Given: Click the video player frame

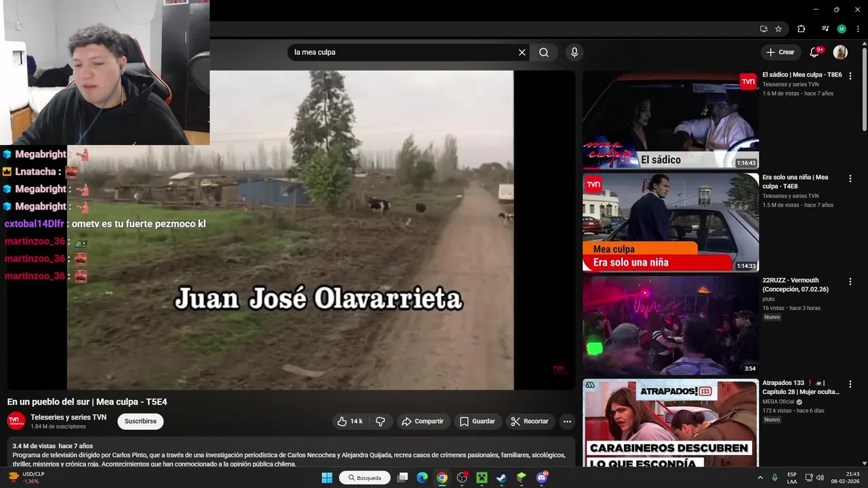Looking at the screenshot, I should point(290,230).
